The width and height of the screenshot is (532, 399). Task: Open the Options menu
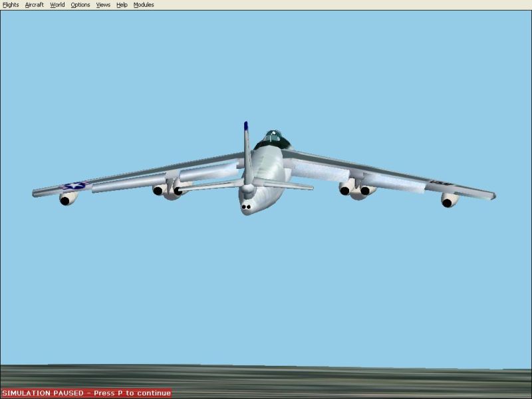click(x=80, y=5)
